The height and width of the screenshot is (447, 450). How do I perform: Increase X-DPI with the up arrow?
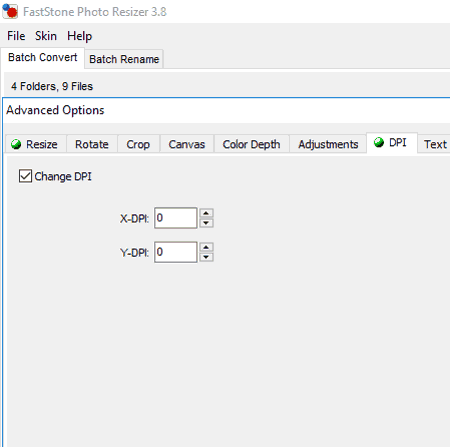[206, 213]
